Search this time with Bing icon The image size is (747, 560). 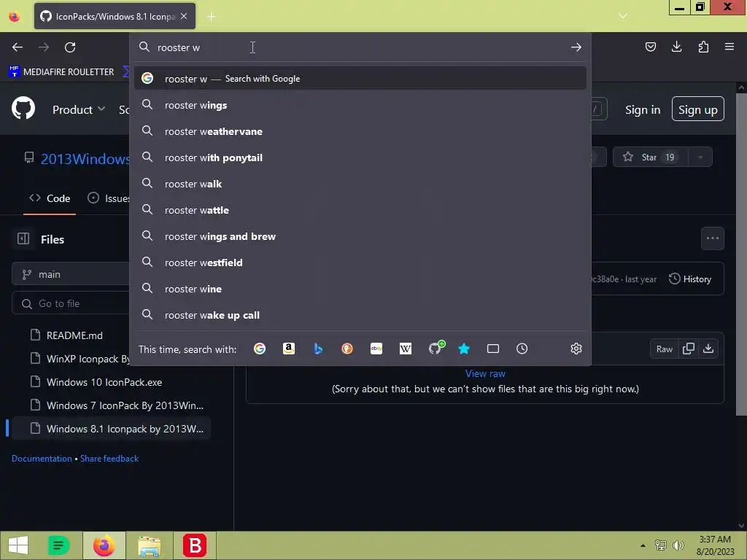pos(318,349)
